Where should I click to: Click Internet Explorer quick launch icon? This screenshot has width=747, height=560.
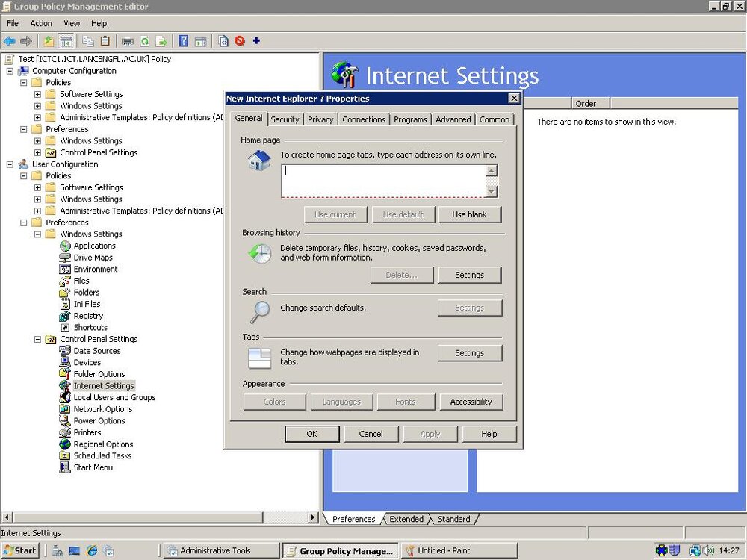click(91, 550)
